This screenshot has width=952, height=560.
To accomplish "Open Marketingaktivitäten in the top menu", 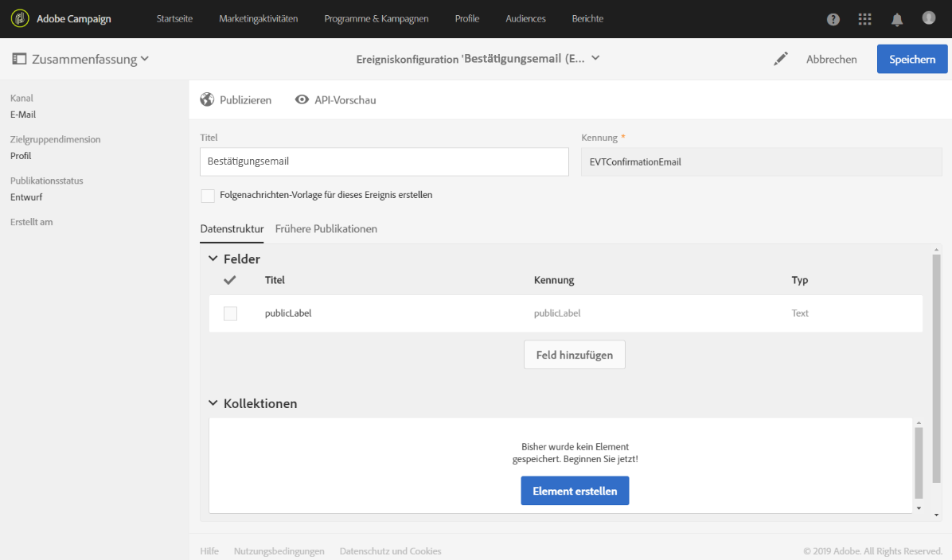I will [x=258, y=19].
